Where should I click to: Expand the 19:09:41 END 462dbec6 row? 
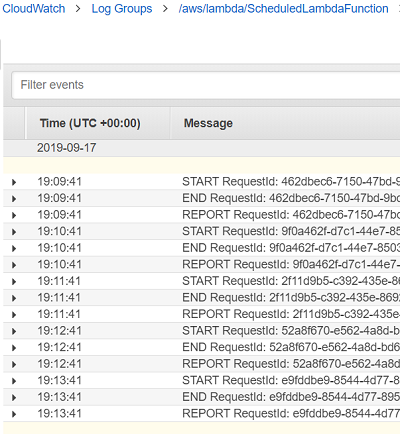tap(14, 199)
